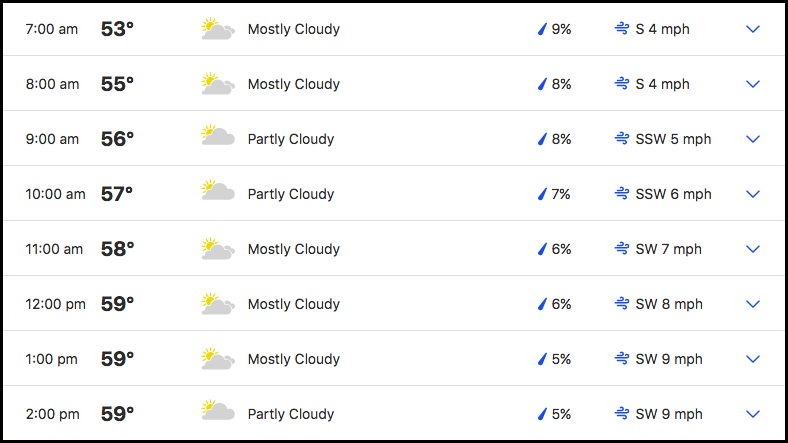
Task: Click the 7:00 am mostly cloudy icon
Action: click(218, 29)
